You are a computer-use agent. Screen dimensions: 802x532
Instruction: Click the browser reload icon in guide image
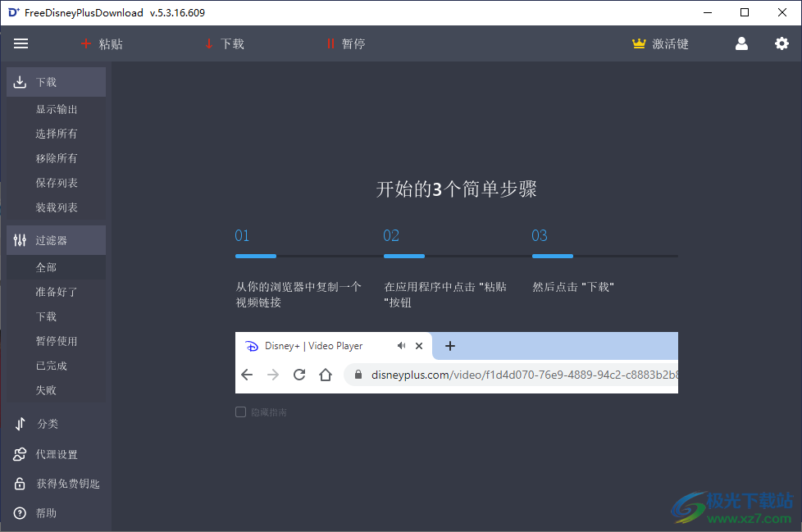(x=299, y=375)
